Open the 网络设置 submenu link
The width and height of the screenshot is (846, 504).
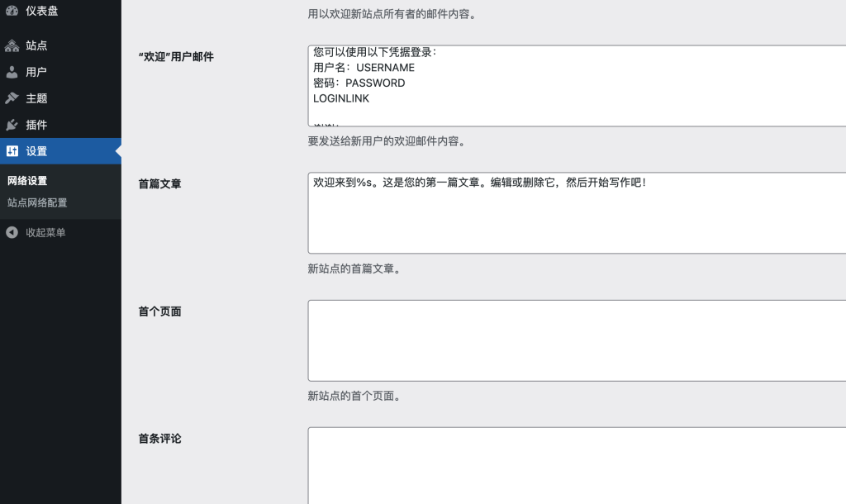coord(27,181)
